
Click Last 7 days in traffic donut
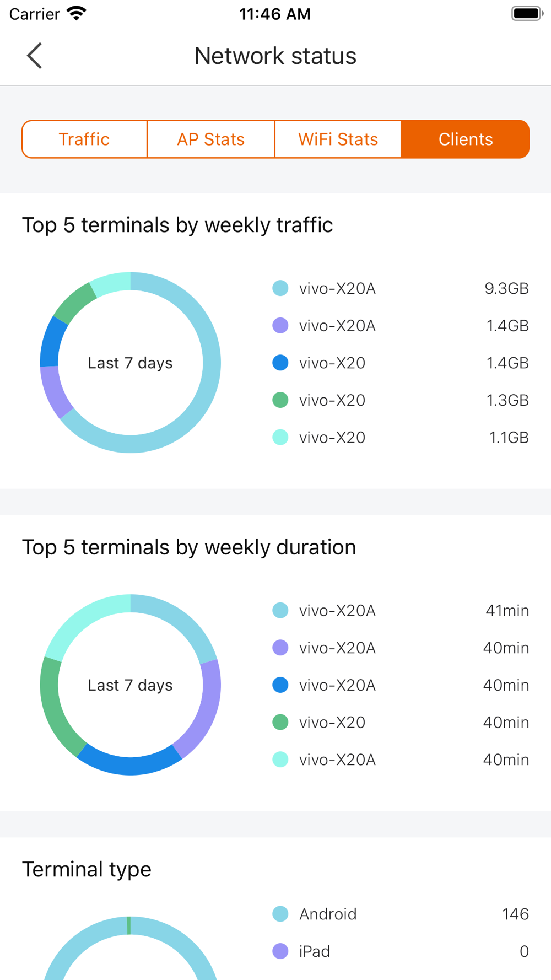(x=130, y=363)
